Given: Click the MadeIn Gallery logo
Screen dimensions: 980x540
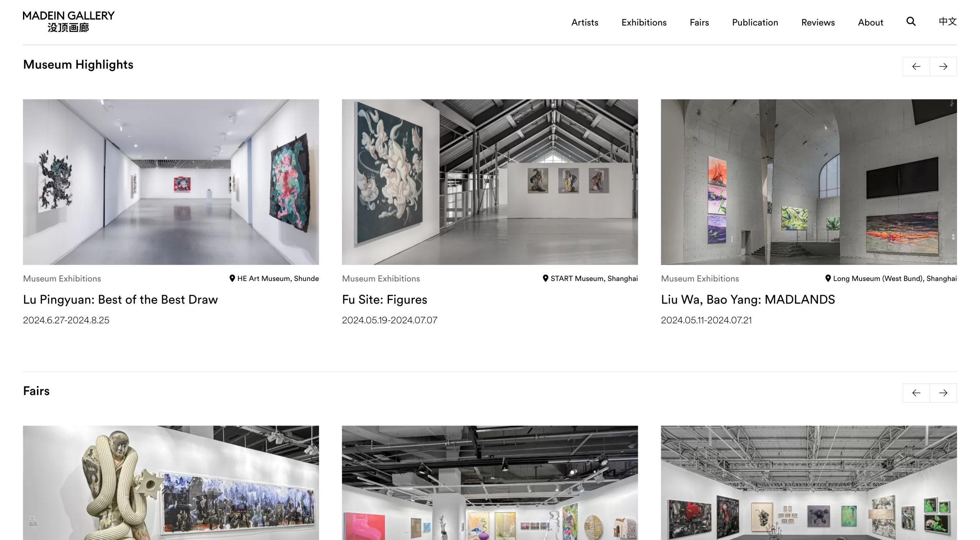Looking at the screenshot, I should 69,21.
